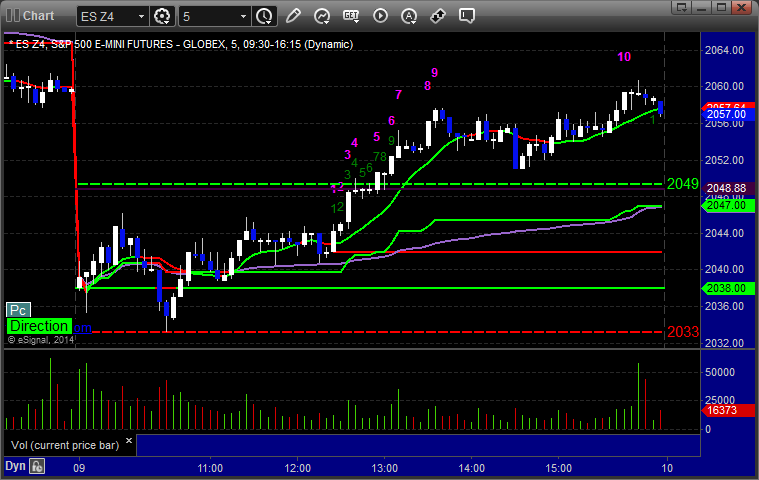This screenshot has width=759, height=480.
Task: Click the Chart label in title bar
Action: click(x=39, y=15)
